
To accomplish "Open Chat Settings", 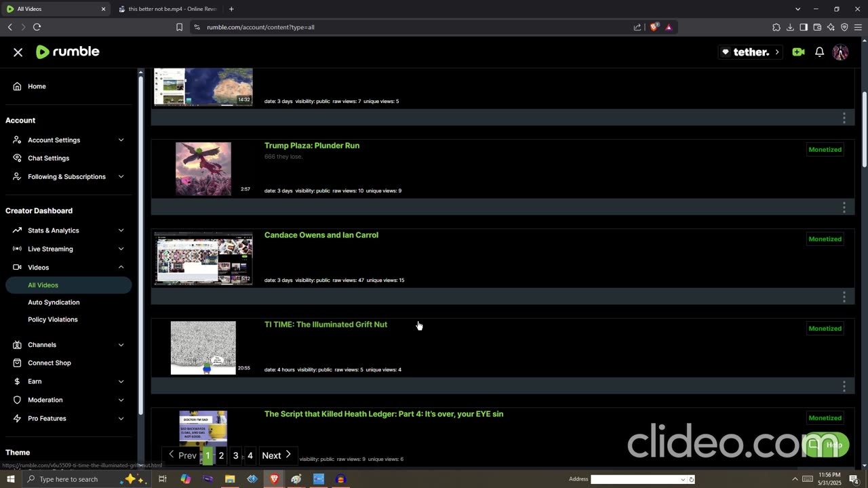I will [48, 158].
